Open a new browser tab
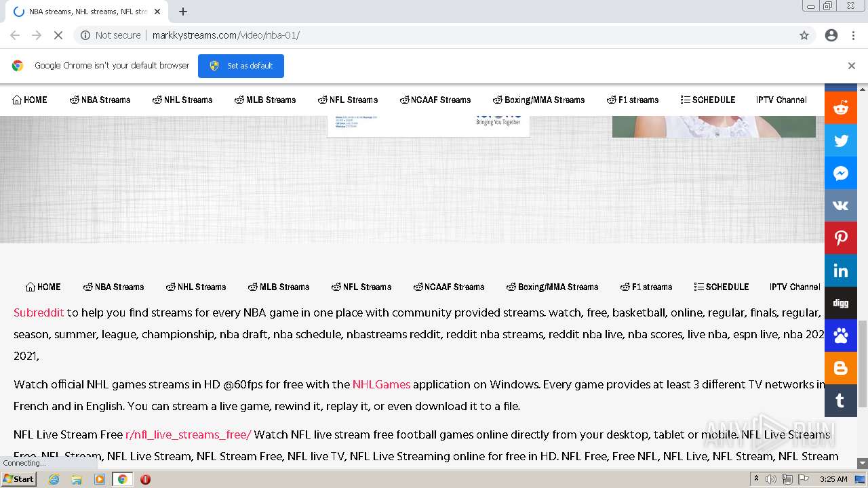The height and width of the screenshot is (488, 868). (183, 12)
